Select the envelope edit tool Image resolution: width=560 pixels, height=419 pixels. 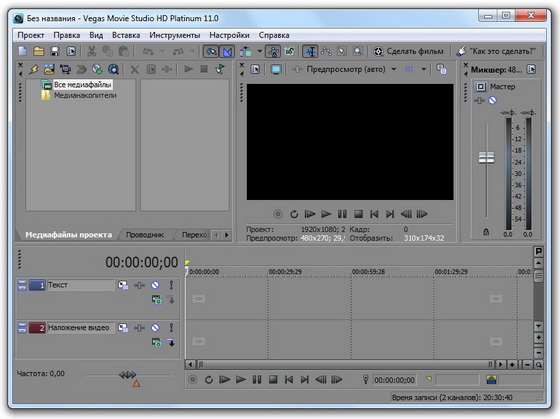[326, 51]
